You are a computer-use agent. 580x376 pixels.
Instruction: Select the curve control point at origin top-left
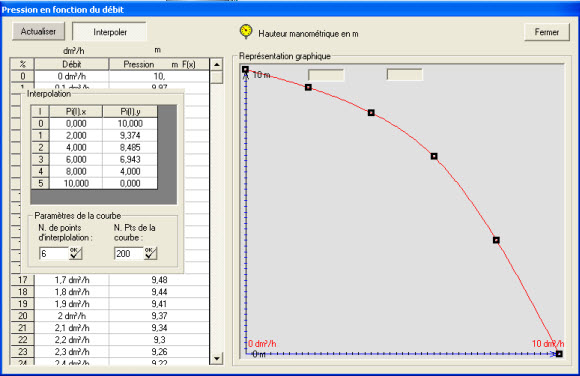point(245,70)
